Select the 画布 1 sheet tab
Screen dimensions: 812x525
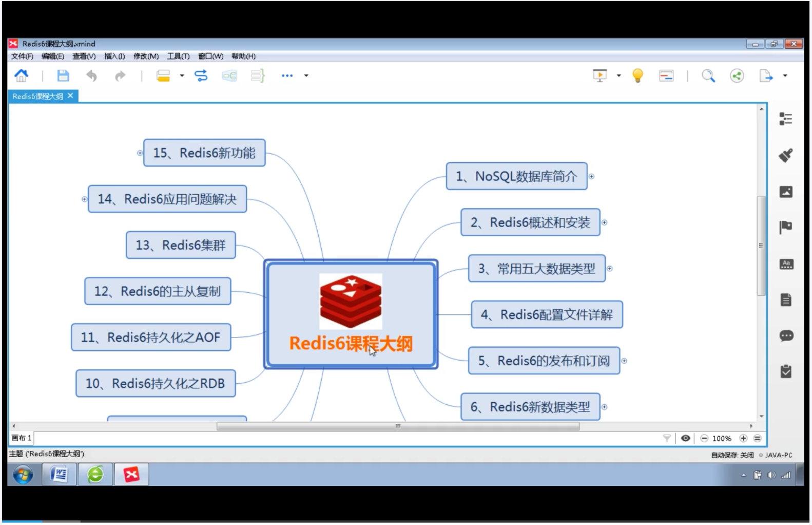pos(22,438)
